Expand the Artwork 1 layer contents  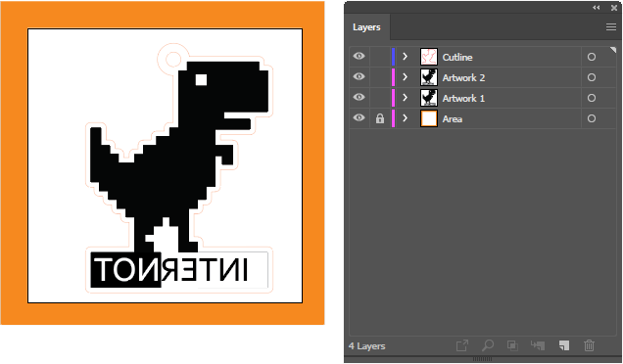pyautogui.click(x=405, y=98)
